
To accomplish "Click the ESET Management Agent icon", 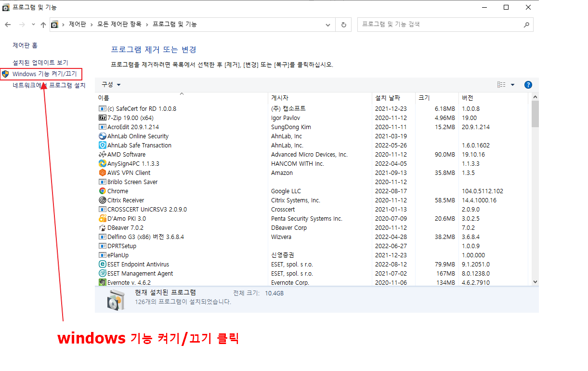I will pos(102,273).
